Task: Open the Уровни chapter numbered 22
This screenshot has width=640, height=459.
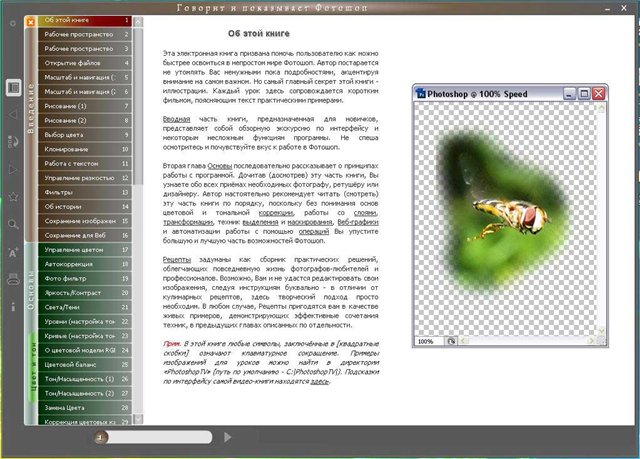Action: click(84, 322)
